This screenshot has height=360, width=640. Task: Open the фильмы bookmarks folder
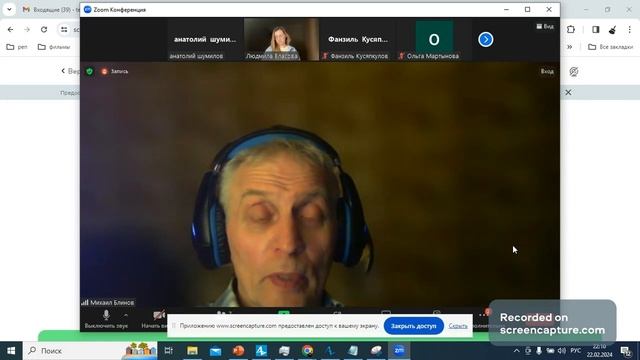[54, 47]
